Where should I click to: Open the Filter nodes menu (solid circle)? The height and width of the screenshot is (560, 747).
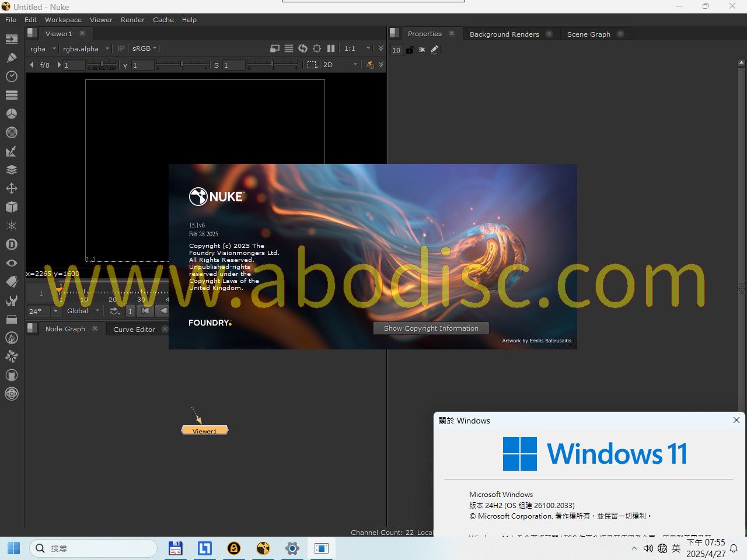point(12,132)
